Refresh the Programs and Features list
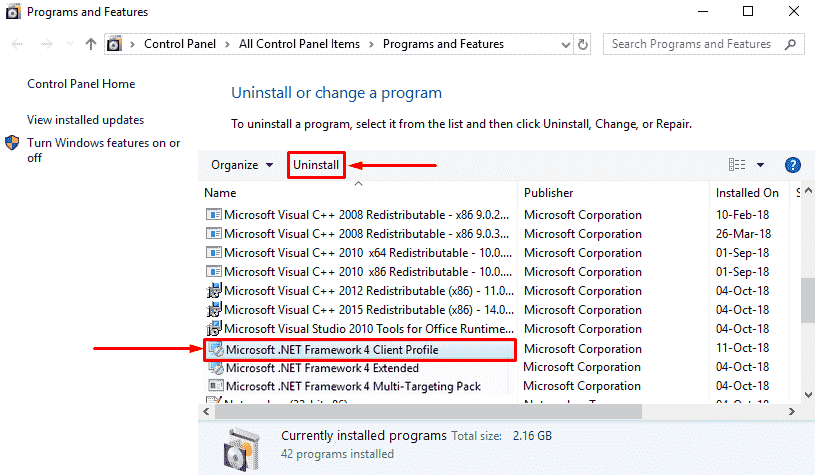The image size is (815, 475). [x=583, y=45]
